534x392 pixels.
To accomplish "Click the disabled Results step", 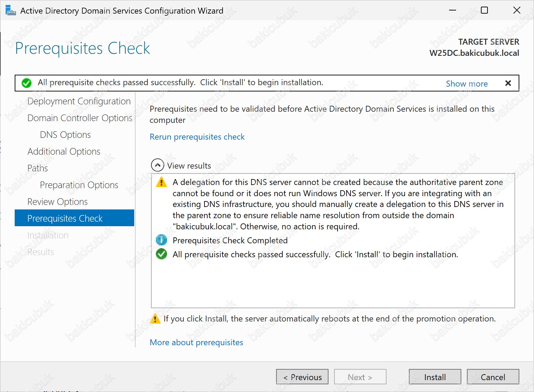I will [x=41, y=252].
